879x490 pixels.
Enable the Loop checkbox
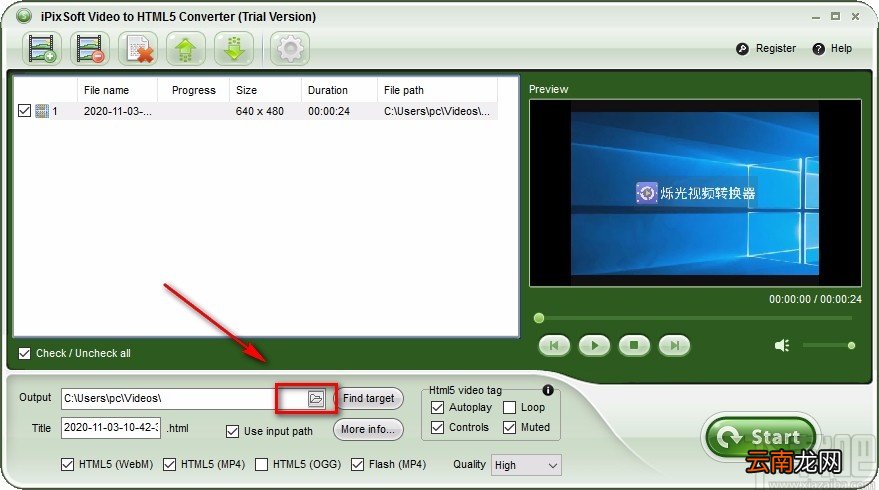pos(510,407)
